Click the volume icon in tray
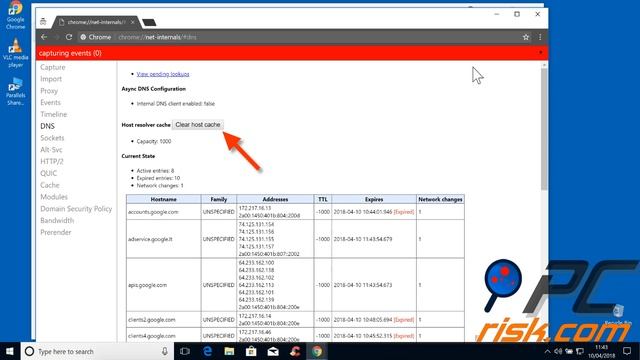 (558, 351)
